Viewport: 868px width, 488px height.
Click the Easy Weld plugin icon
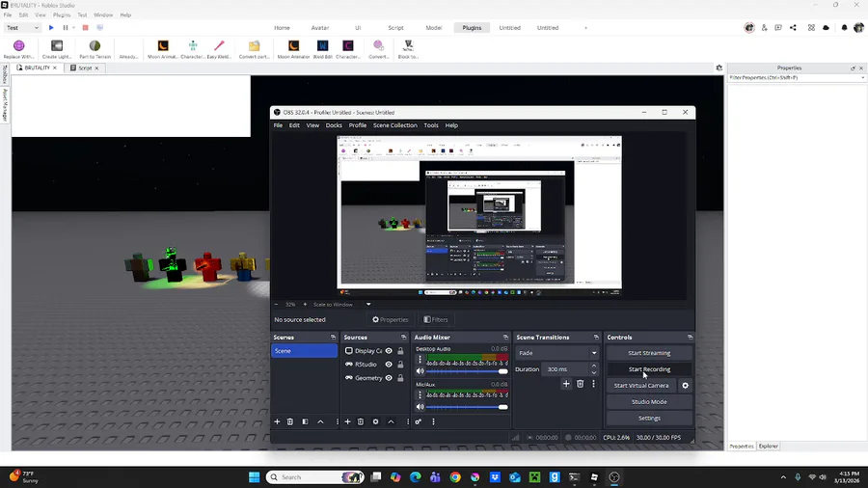click(219, 46)
